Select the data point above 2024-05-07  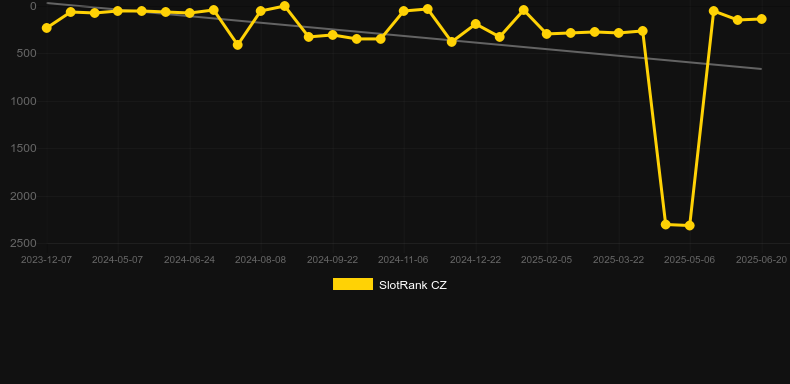(x=118, y=11)
